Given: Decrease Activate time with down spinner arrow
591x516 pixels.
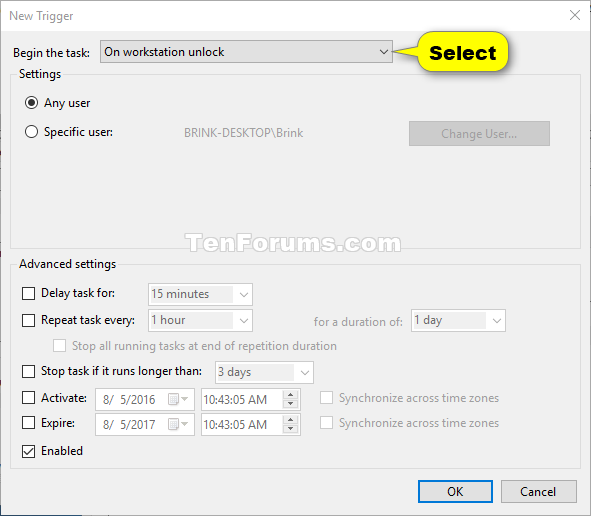Looking at the screenshot, I should [290, 404].
